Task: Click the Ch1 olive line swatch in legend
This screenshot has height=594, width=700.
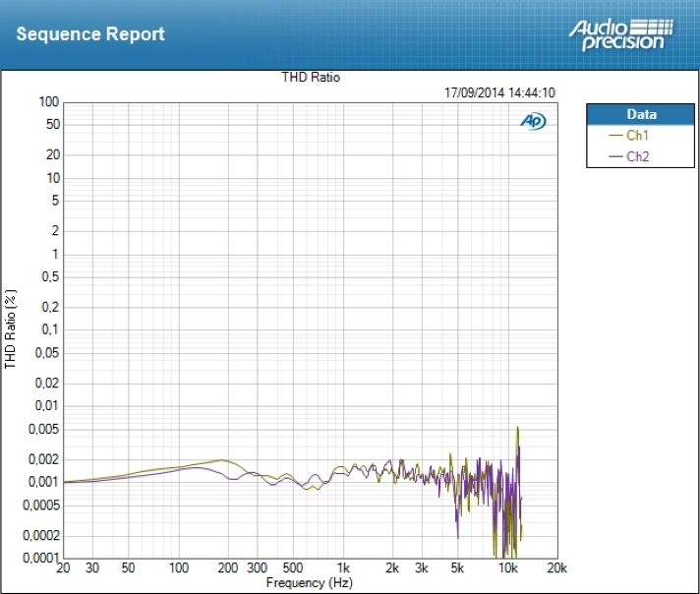Action: coord(616,136)
